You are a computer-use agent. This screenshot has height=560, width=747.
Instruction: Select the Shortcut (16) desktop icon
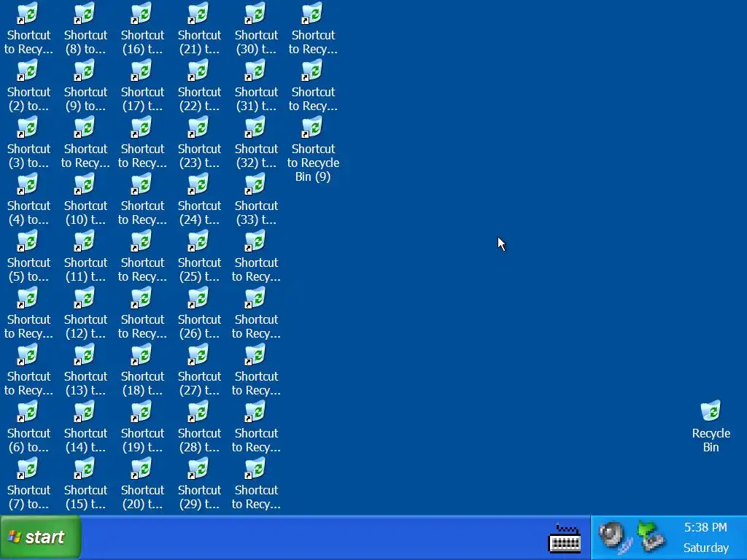coord(142,29)
